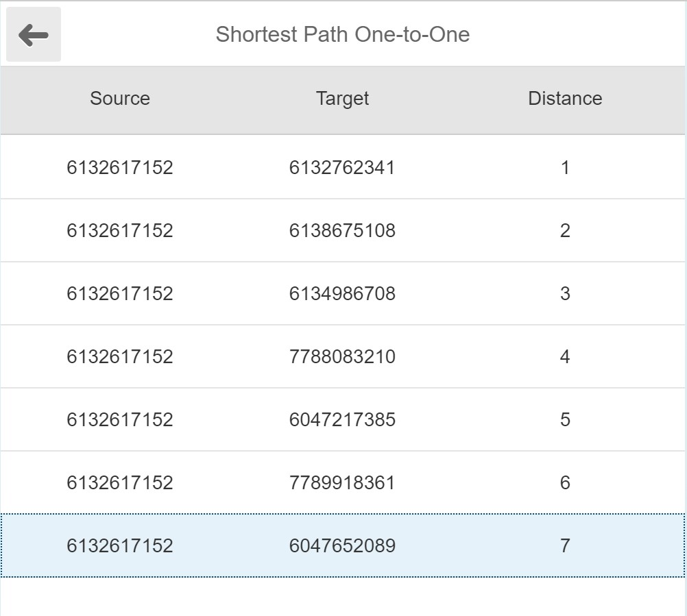Click the Shortest Path One-to-One title

point(343,35)
